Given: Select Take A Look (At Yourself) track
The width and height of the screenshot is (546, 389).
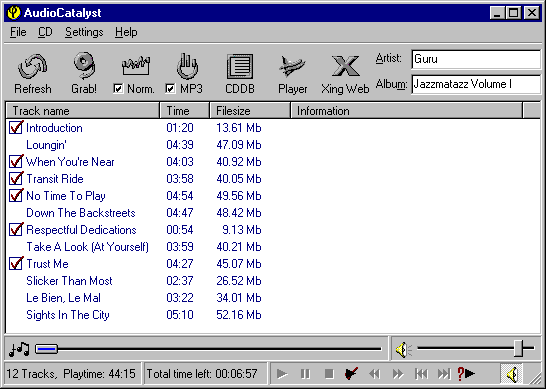Looking at the screenshot, I should point(87,247).
